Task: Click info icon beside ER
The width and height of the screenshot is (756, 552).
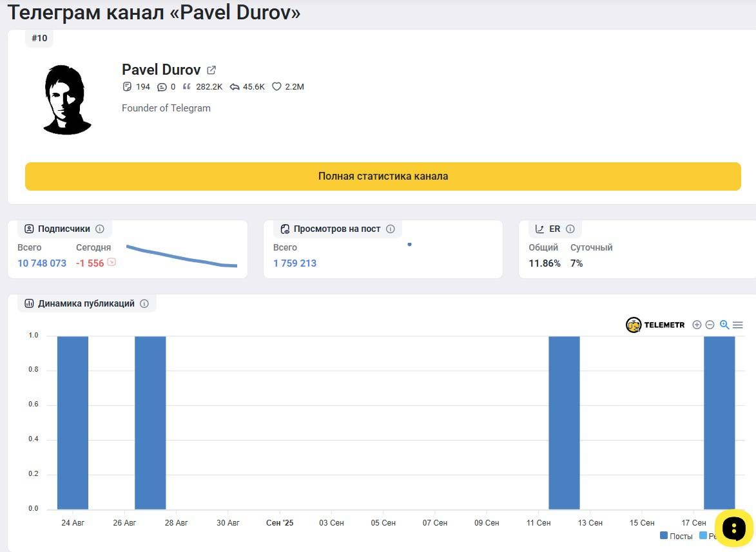Action: point(570,229)
